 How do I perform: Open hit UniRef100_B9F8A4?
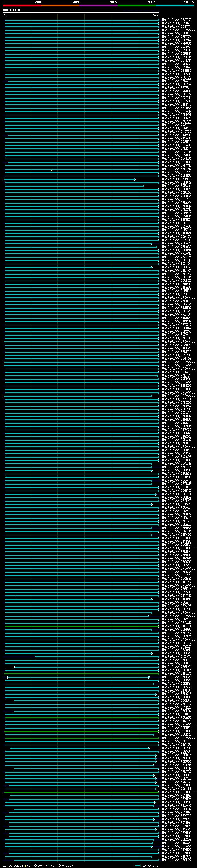pos(176,186)
